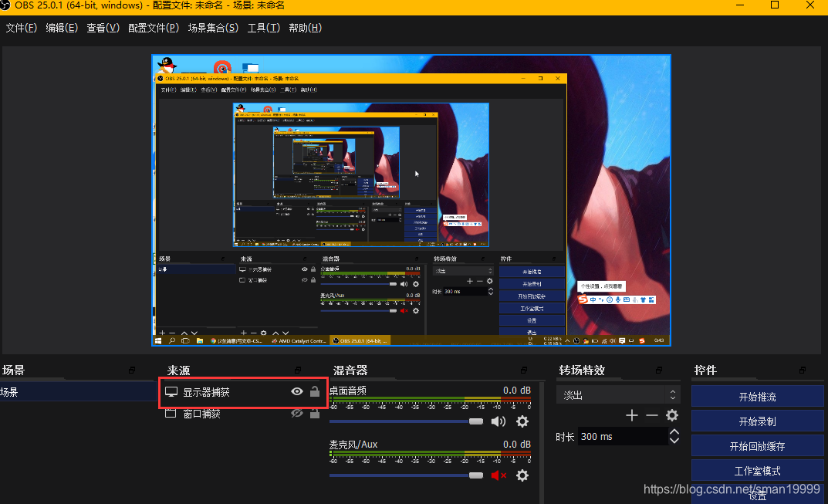Image resolution: width=828 pixels, height=504 pixels.
Task: Click the 开始推流 button
Action: point(757,397)
